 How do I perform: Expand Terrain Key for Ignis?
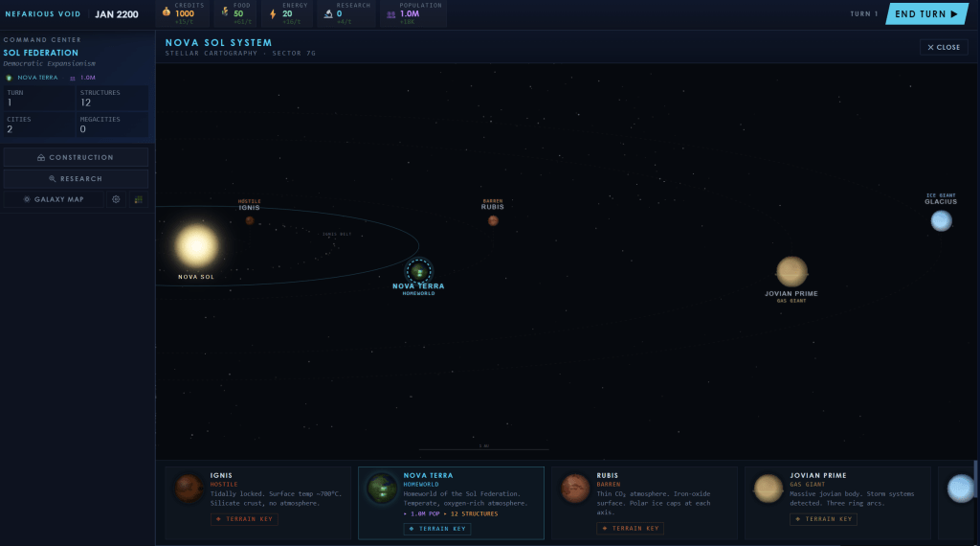pyautogui.click(x=244, y=519)
